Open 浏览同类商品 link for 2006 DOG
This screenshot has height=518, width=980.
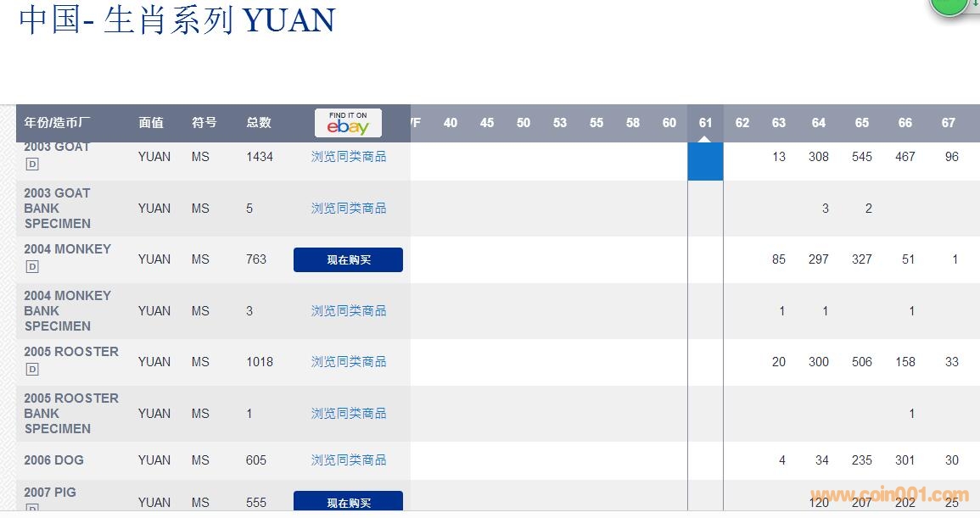(x=348, y=460)
